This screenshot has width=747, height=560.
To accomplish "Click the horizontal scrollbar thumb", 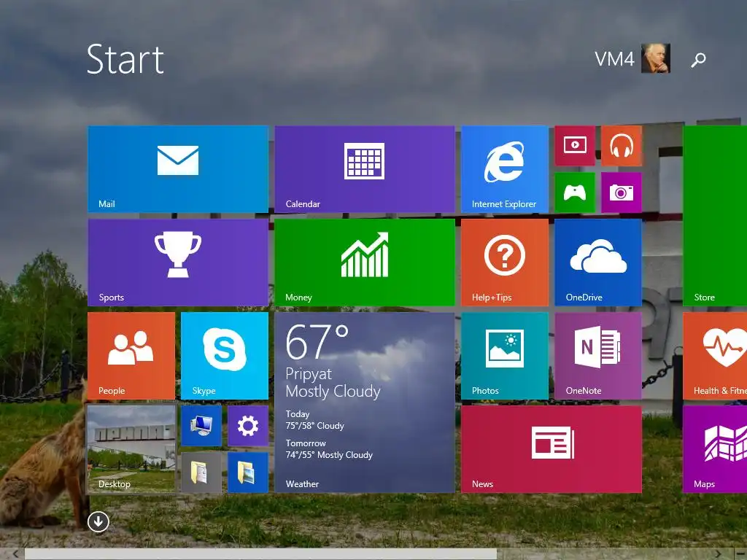I will pyautogui.click(x=260, y=554).
